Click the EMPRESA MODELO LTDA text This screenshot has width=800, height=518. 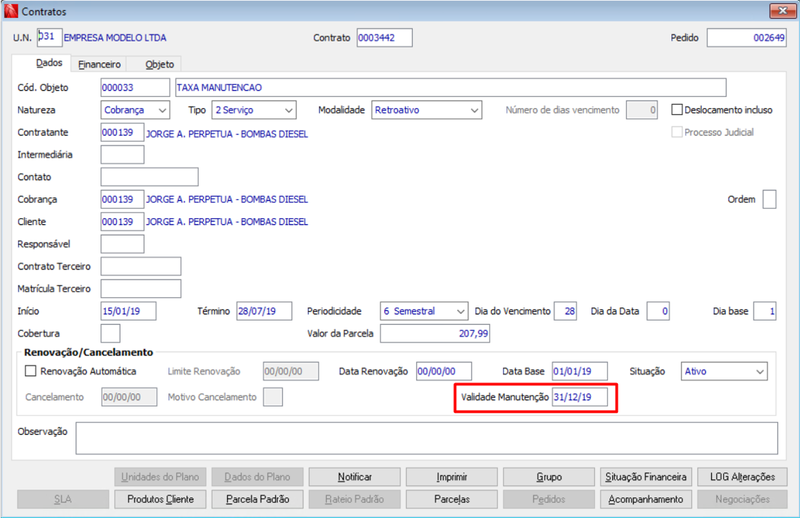(115, 38)
